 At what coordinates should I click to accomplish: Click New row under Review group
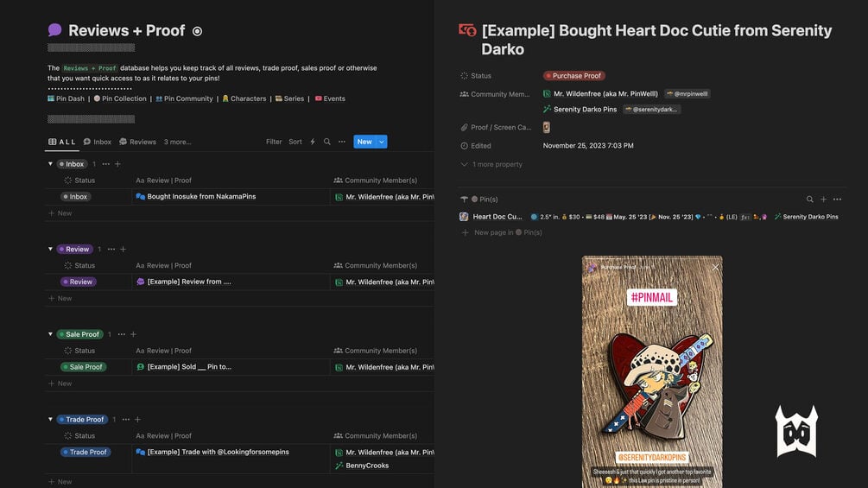(x=60, y=298)
